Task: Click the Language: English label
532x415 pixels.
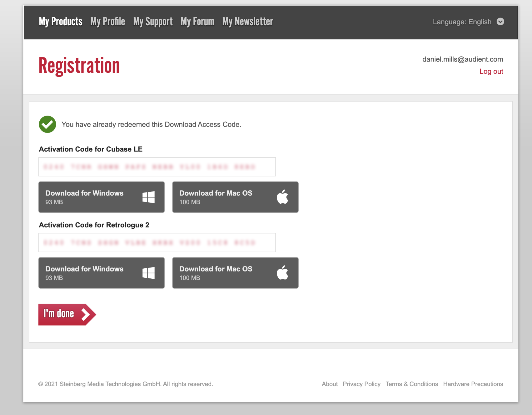Action: (x=462, y=22)
